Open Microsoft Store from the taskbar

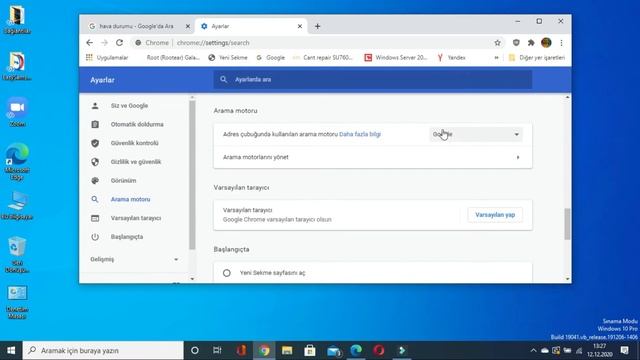tap(310, 351)
